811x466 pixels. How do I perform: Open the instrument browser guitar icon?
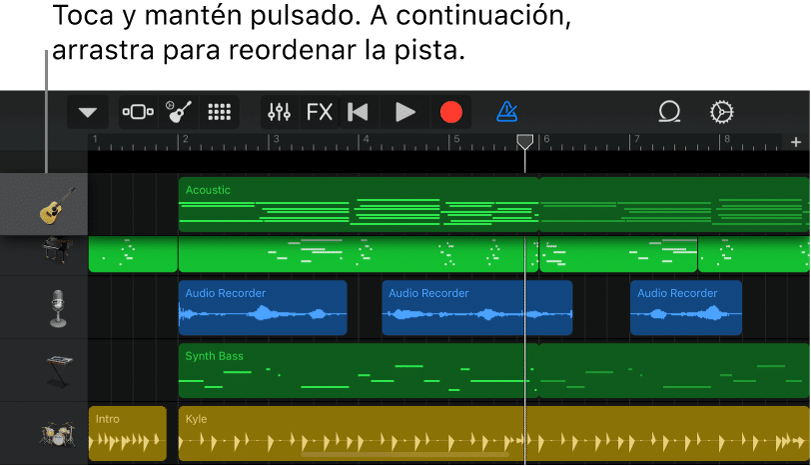[x=178, y=112]
